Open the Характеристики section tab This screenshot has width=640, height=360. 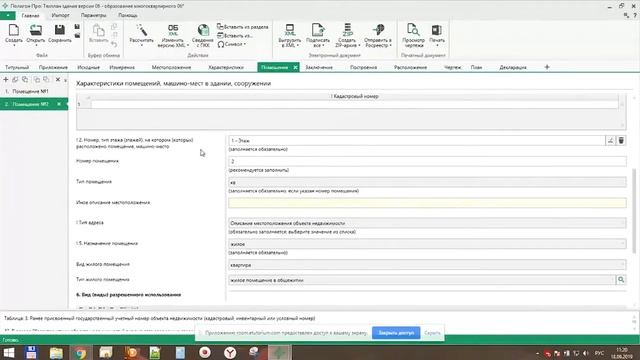click(226, 67)
